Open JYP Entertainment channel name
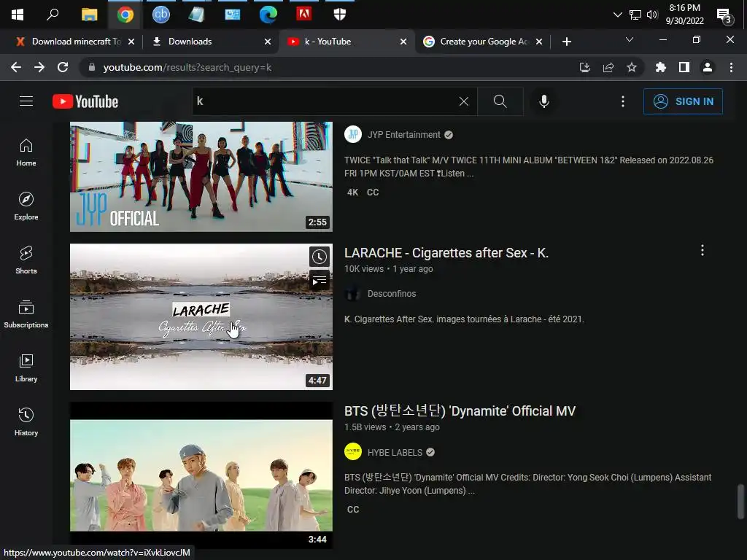This screenshot has height=560, width=747. [403, 135]
